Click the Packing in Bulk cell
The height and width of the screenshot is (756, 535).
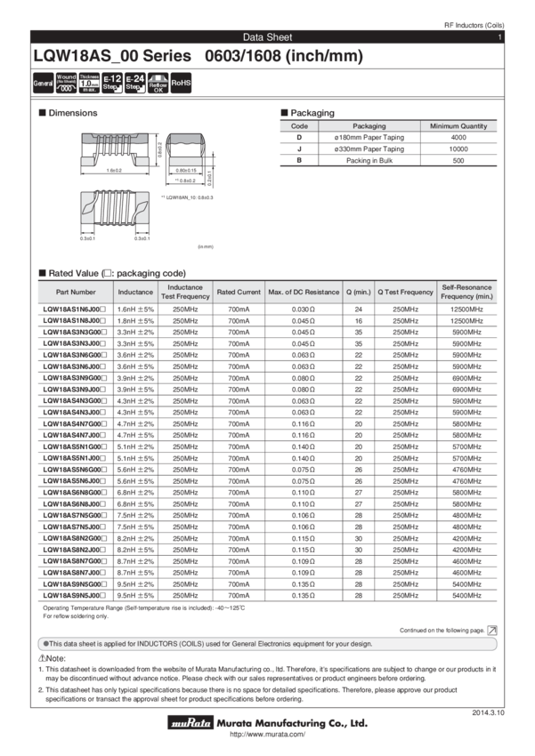(x=369, y=161)
